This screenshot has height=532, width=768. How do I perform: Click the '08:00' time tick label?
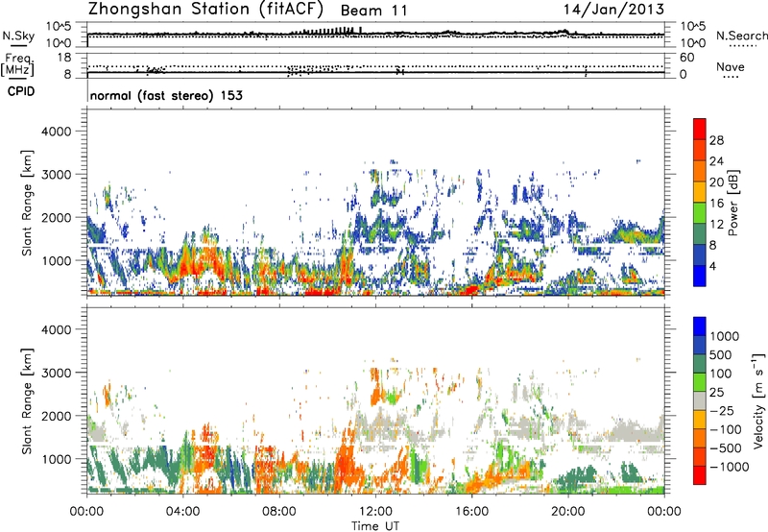click(279, 512)
